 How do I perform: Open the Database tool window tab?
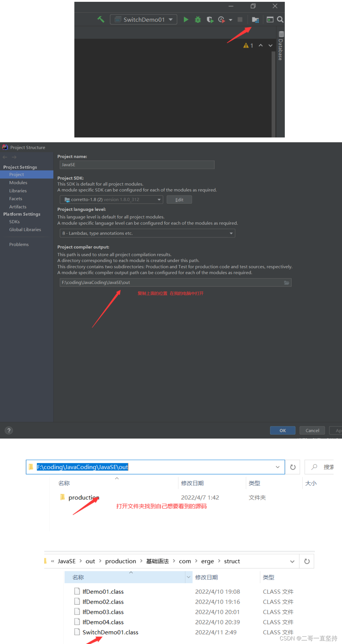281,46
